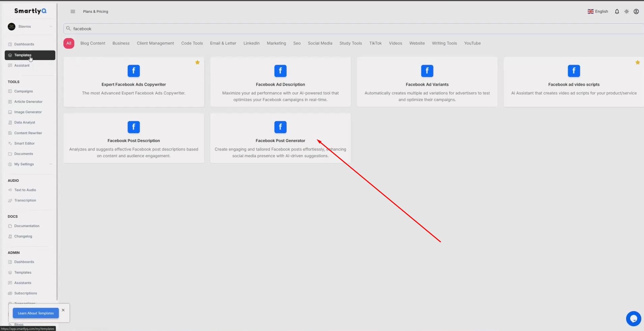
Task: Select the Business category tab
Action: (x=121, y=43)
